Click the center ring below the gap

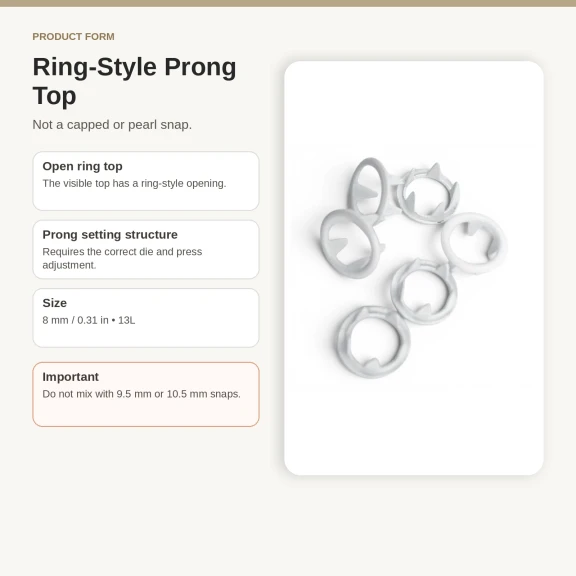(424, 292)
